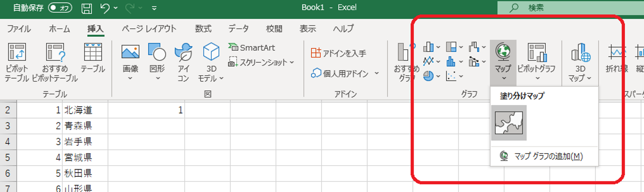This screenshot has width=644, height=192.
Task: Insert a ピボットテーブル
Action: tap(17, 62)
